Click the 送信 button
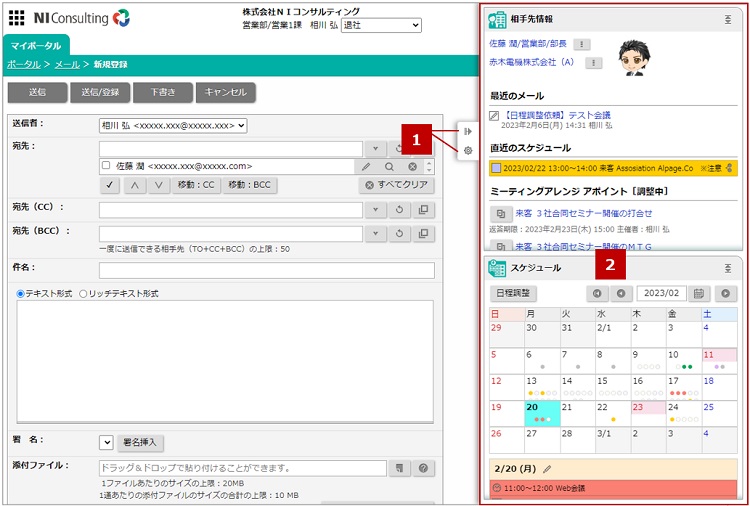Image resolution: width=750 pixels, height=506 pixels. [37, 92]
